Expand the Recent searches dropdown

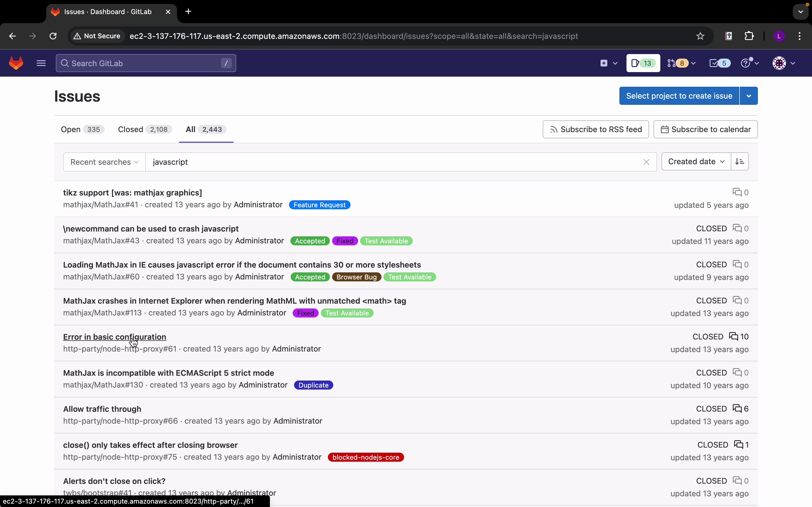(x=104, y=162)
